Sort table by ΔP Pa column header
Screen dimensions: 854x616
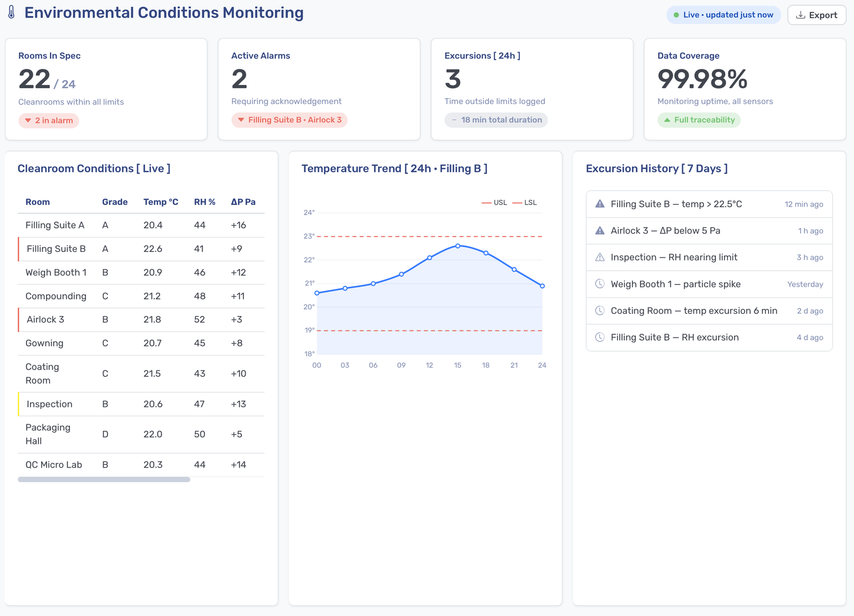243,202
